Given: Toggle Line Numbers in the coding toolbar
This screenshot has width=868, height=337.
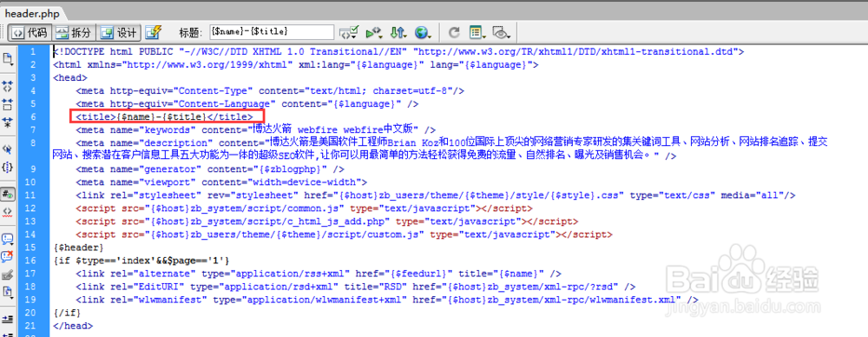Looking at the screenshot, I should coord(8,194).
